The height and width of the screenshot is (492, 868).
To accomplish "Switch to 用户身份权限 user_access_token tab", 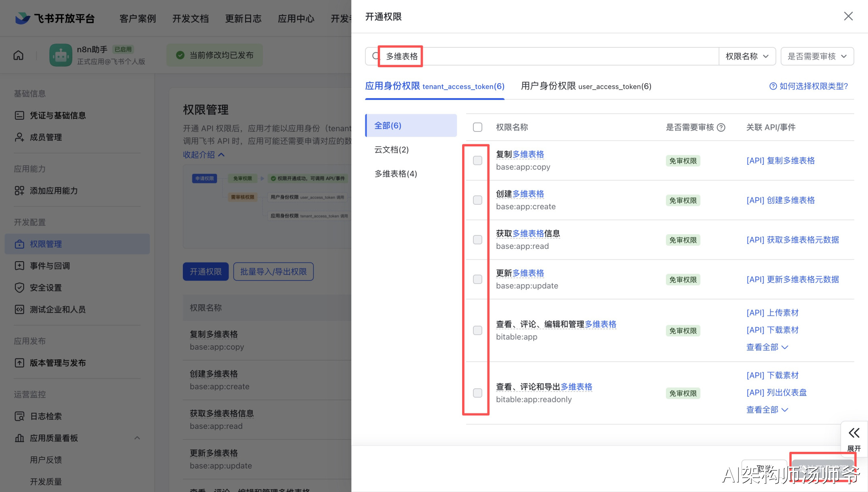I will coord(586,86).
